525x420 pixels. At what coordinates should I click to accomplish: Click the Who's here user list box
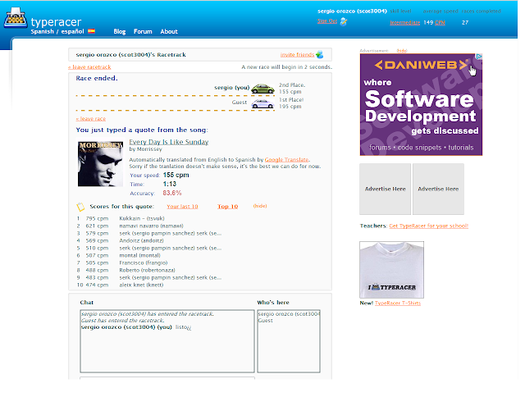pos(289,341)
